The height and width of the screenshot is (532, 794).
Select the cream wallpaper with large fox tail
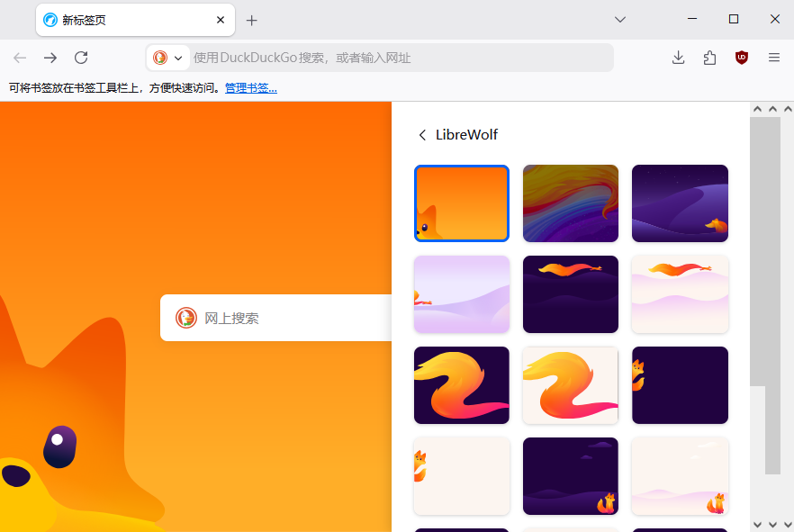tap(570, 385)
